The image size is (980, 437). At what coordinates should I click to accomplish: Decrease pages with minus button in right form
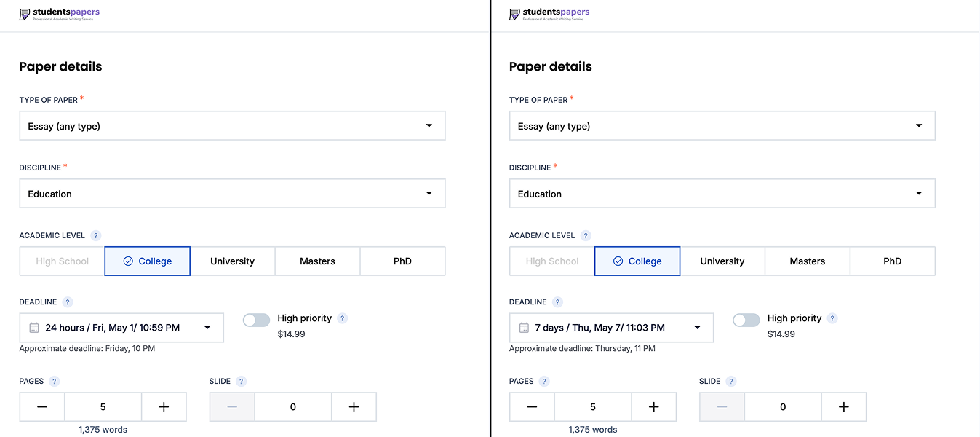click(532, 407)
